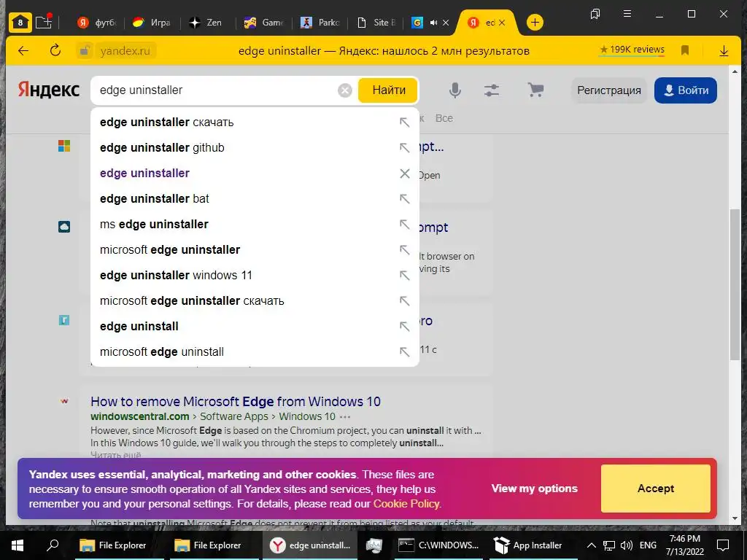Viewport: 747px width, 560px height.
Task: Open the new-window icon beside the tab counter
Action: pos(44,22)
